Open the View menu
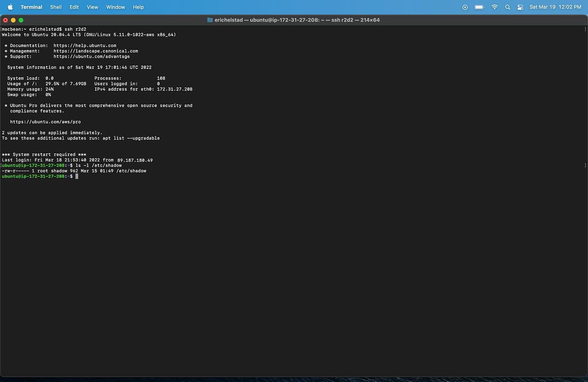 [x=92, y=7]
